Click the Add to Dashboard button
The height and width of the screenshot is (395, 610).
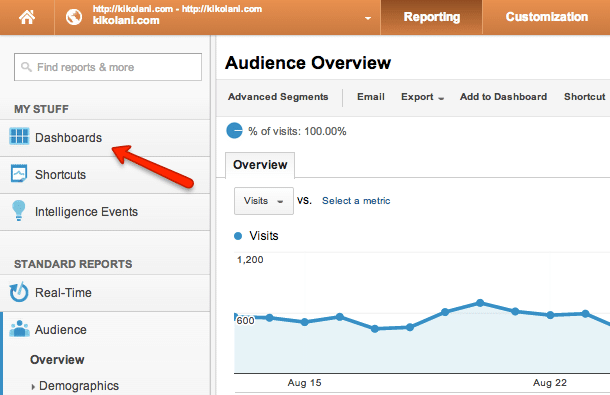pos(503,97)
